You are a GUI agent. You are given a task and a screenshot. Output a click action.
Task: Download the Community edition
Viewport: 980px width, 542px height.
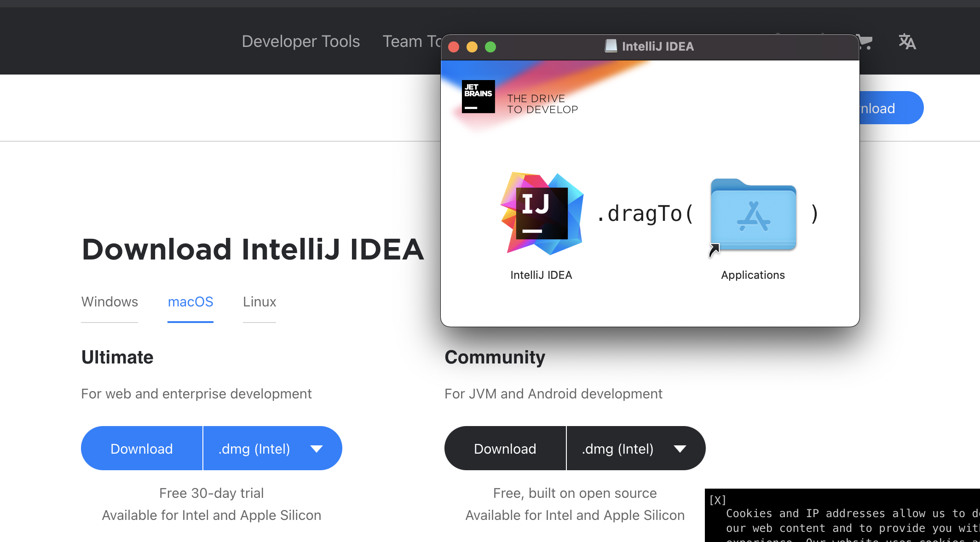pyautogui.click(x=505, y=449)
